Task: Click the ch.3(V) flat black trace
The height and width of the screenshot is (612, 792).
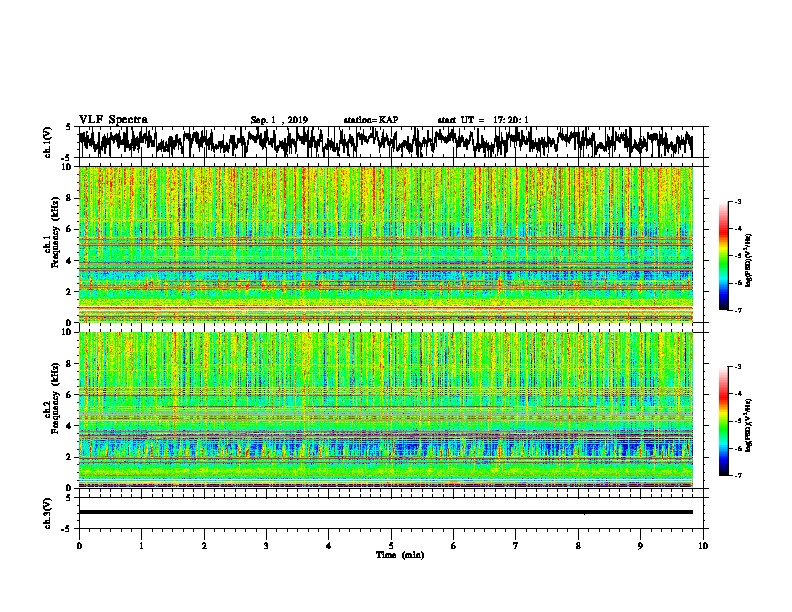Action: (385, 512)
